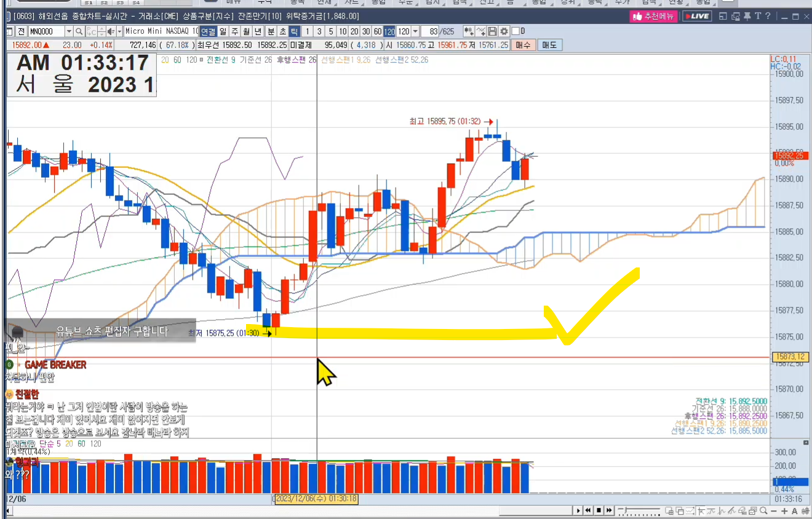Click the candlestick crosshair icon at bottom right

point(805,511)
